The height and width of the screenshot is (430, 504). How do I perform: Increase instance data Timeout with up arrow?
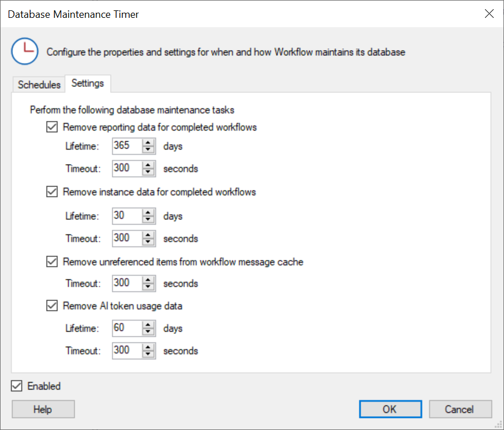149,235
